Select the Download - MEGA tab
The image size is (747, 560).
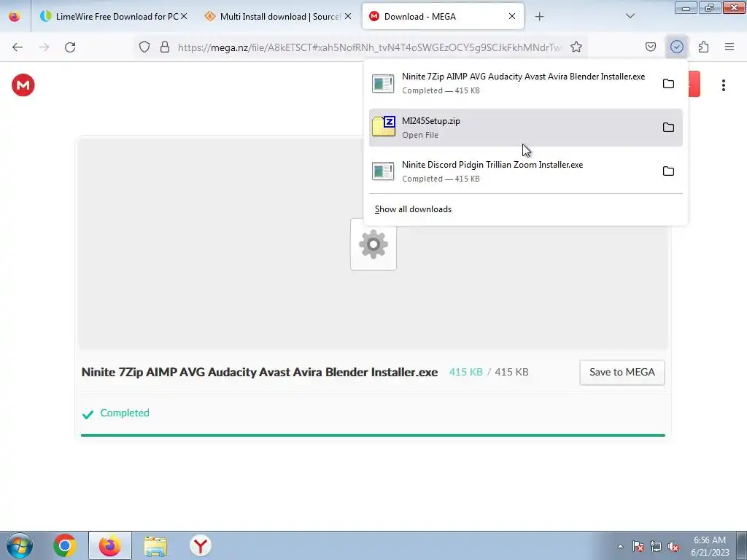pos(443,16)
